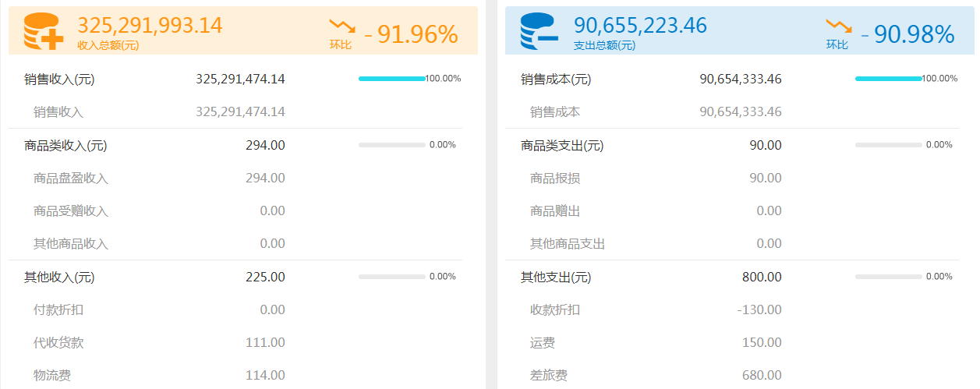Image resolution: width=980 pixels, height=389 pixels.
Task: Click the 物流费 income sub-item
Action: (52, 376)
